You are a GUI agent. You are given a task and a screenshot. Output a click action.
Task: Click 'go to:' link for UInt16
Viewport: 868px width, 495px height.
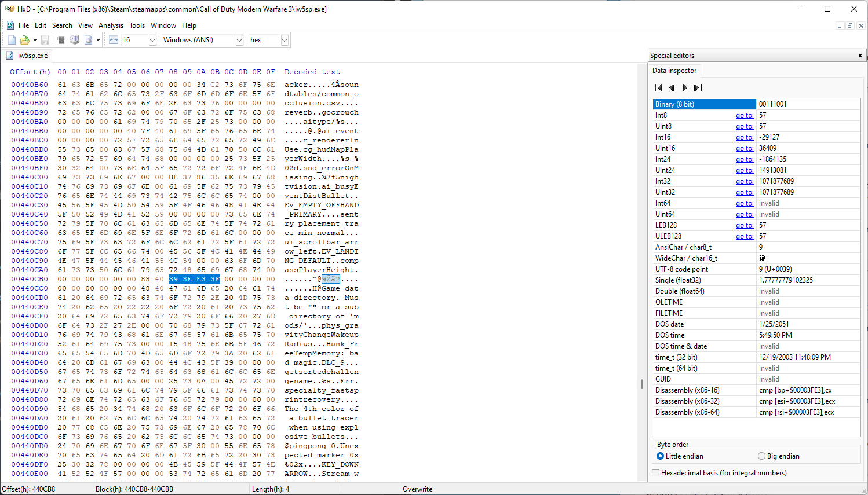point(745,148)
